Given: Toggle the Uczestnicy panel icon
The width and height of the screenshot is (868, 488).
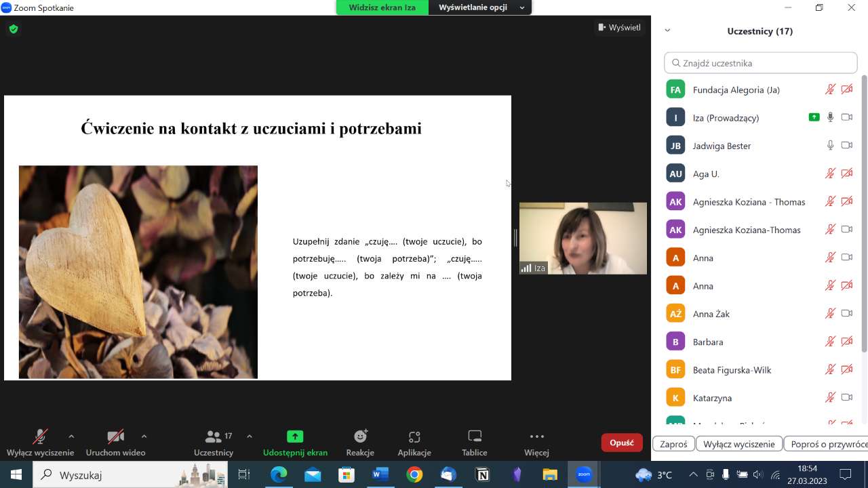Looking at the screenshot, I should point(214,437).
